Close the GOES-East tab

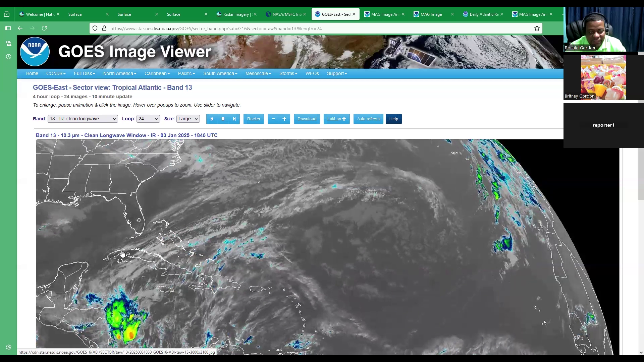click(x=354, y=14)
